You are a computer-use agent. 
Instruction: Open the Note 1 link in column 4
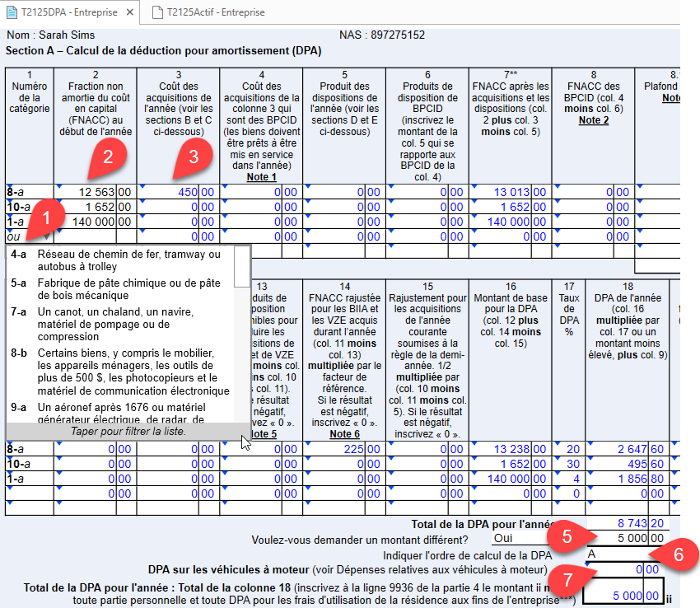[x=262, y=177]
